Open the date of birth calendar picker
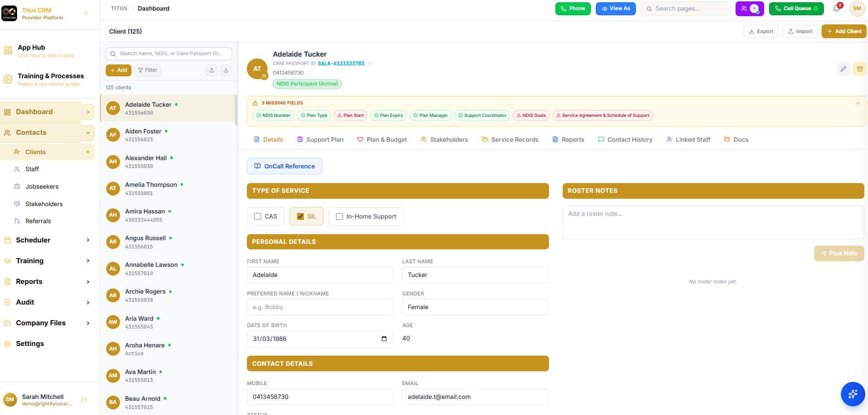Image resolution: width=868 pixels, height=415 pixels. pyautogui.click(x=384, y=339)
